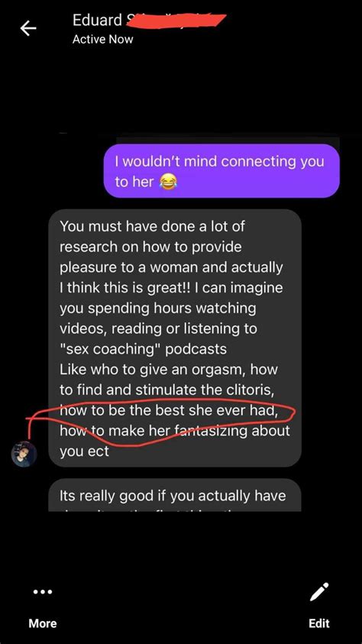Click the "More" label

point(43,623)
